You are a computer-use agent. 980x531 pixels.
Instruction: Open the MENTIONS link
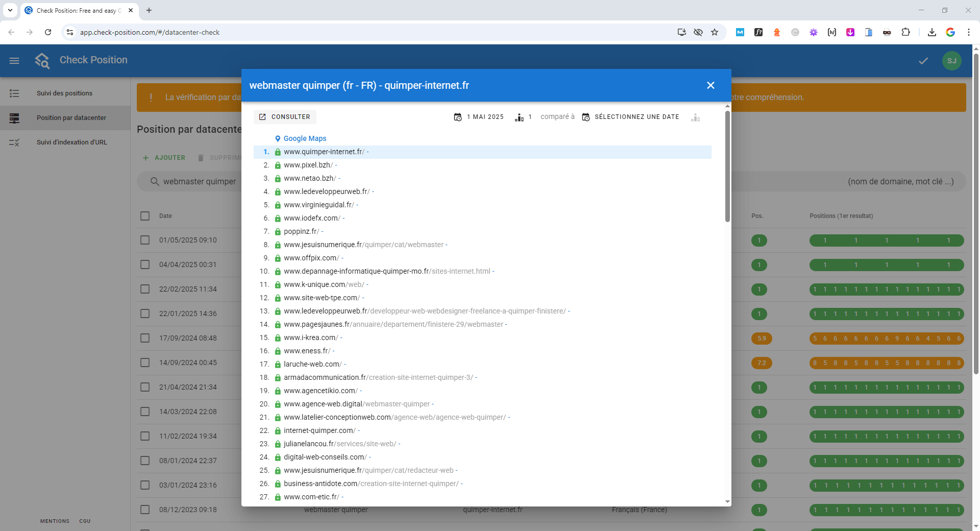55,521
